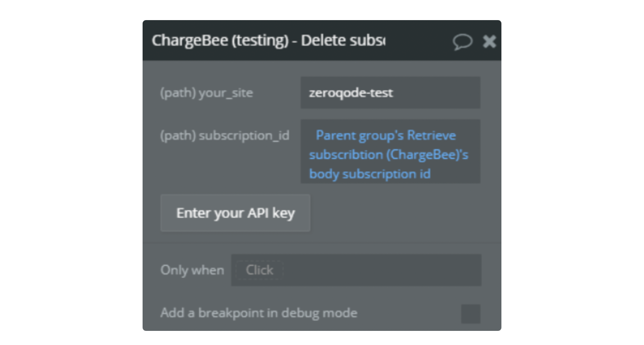Image resolution: width=644 pixels, height=345 pixels.
Task: Click the 'subscribtion (ChargeBee)'s' expression line
Action: (389, 155)
